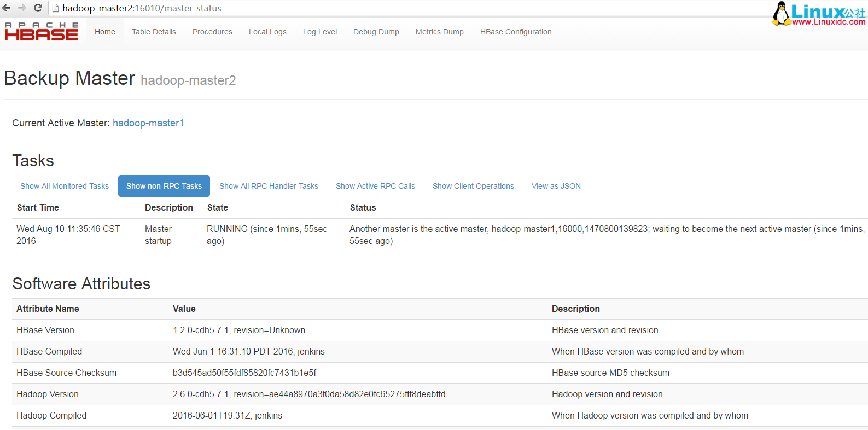Click 'HBase source MD5 checksum' description
868x430 pixels.
coord(610,373)
